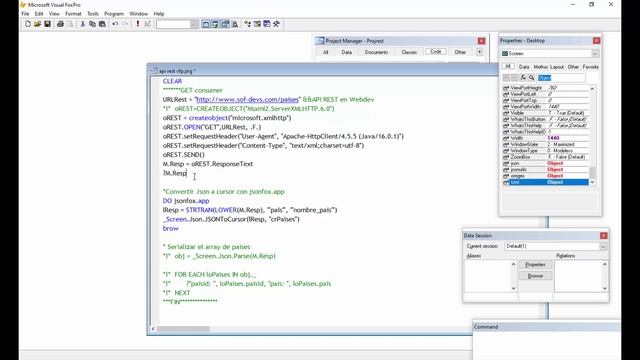Viewport: 640px width, 360px height.
Task: Select the WindowState property row
Action: click(545, 144)
